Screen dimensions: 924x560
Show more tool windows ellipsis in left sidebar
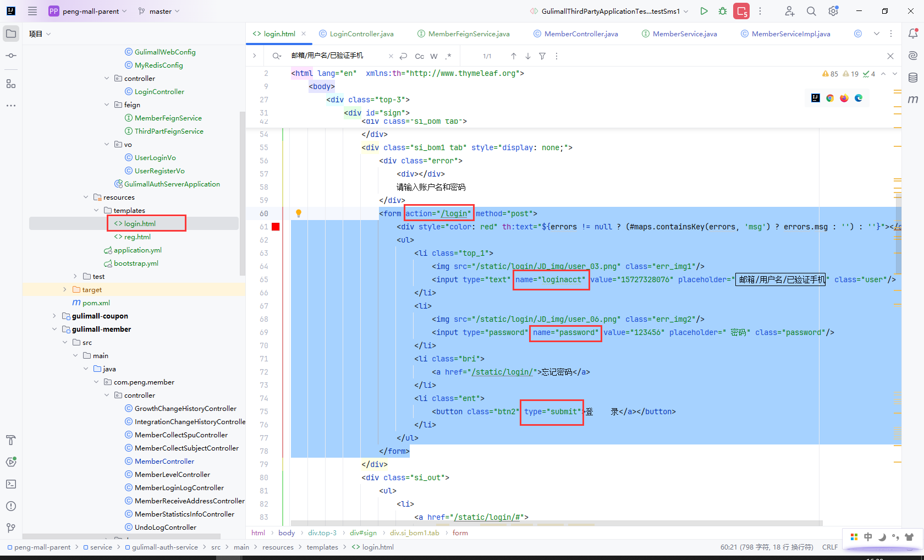[x=11, y=105]
